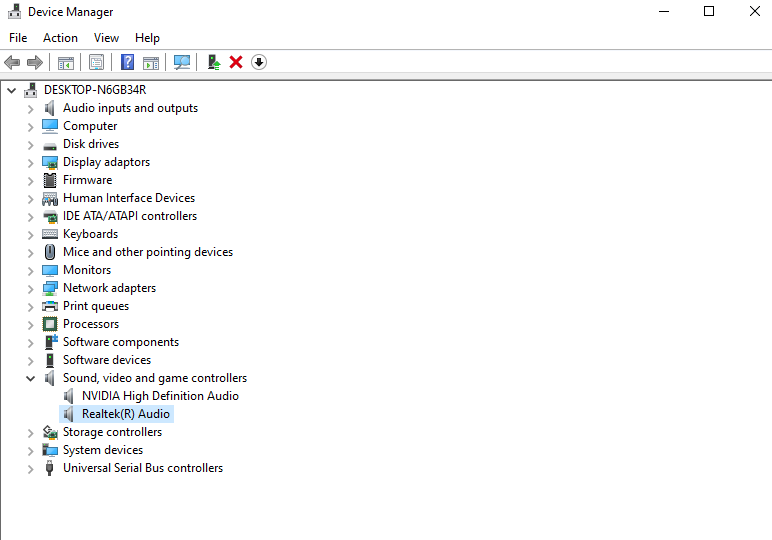Expand the Monitors chevron
The width and height of the screenshot is (772, 540).
click(31, 271)
